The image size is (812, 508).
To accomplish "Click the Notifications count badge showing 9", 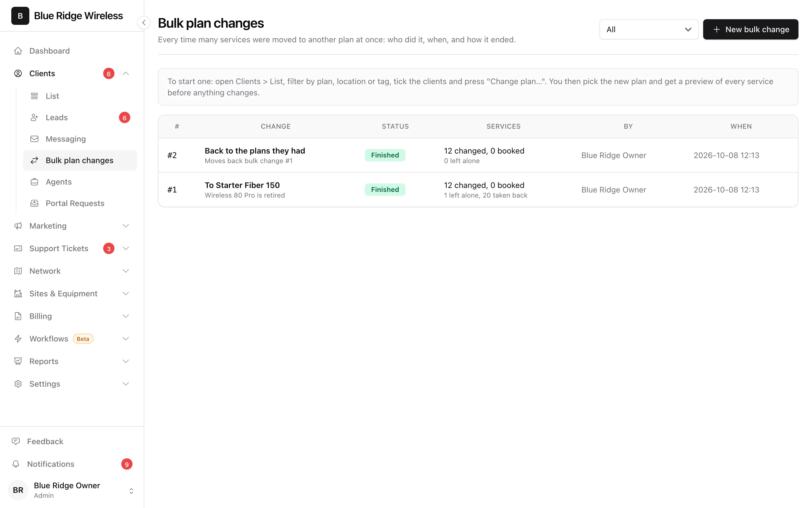I will (x=127, y=464).
